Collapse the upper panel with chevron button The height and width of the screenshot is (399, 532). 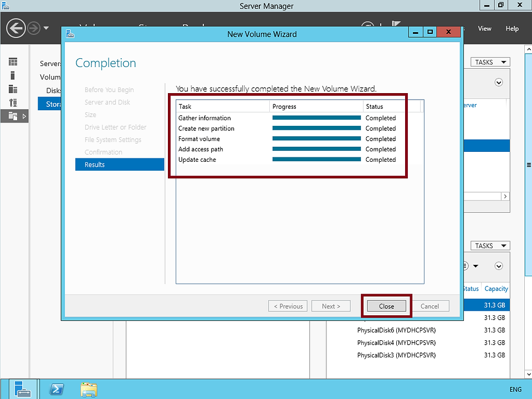coord(498,83)
